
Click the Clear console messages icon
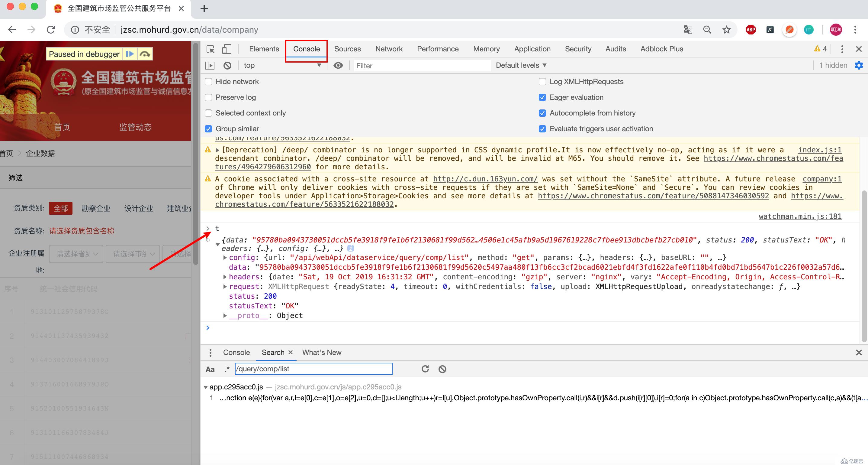click(x=228, y=65)
